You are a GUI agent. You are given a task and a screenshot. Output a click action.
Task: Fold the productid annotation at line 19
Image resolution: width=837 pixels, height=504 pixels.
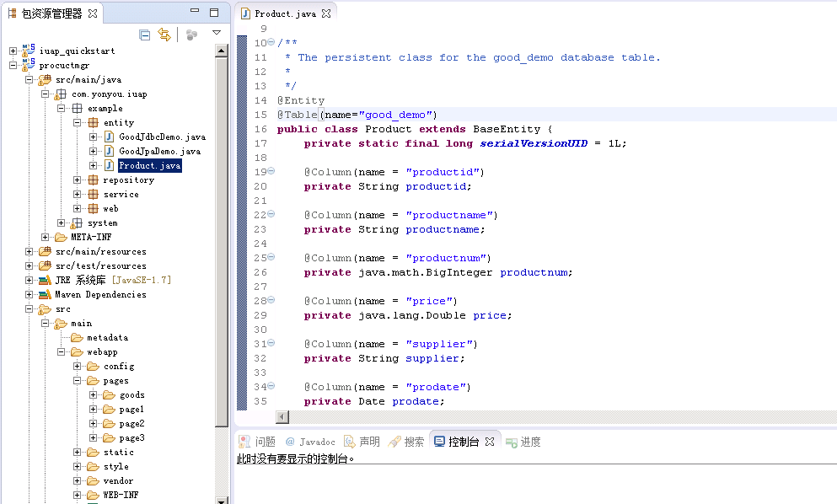click(x=271, y=172)
